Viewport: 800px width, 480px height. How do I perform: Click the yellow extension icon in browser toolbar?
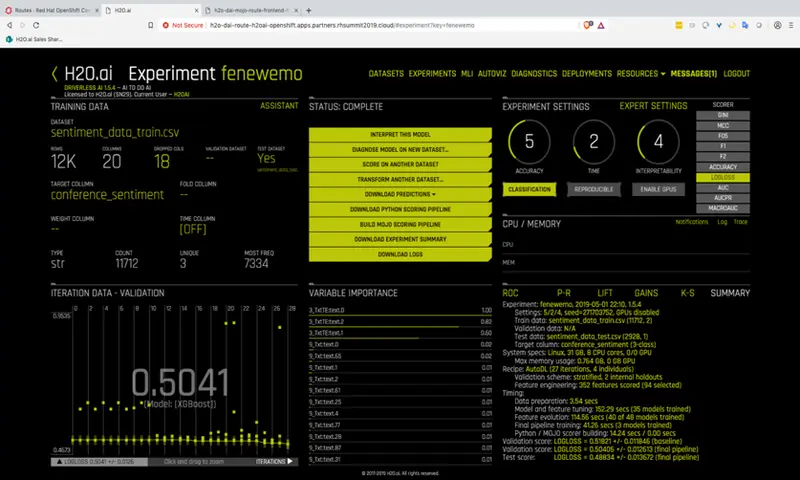[x=679, y=25]
